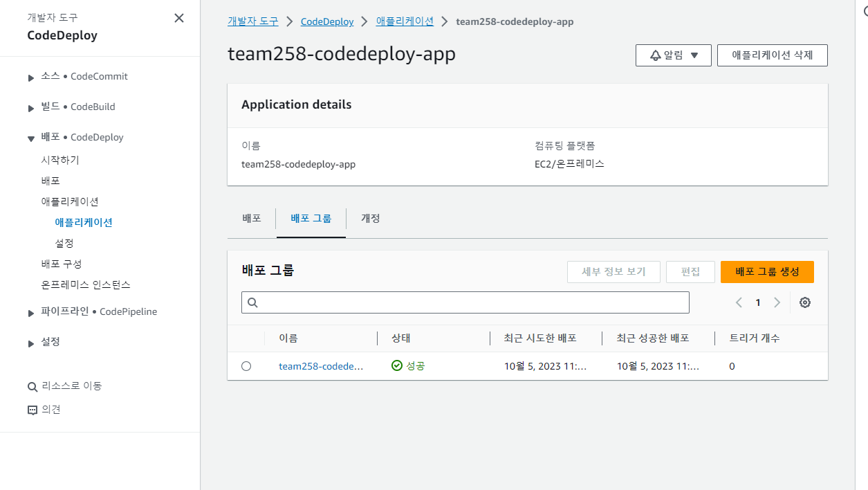Viewport: 868px width, 490px height.
Task: Open 애플리케이션 parent item in sidebar
Action: (70, 201)
